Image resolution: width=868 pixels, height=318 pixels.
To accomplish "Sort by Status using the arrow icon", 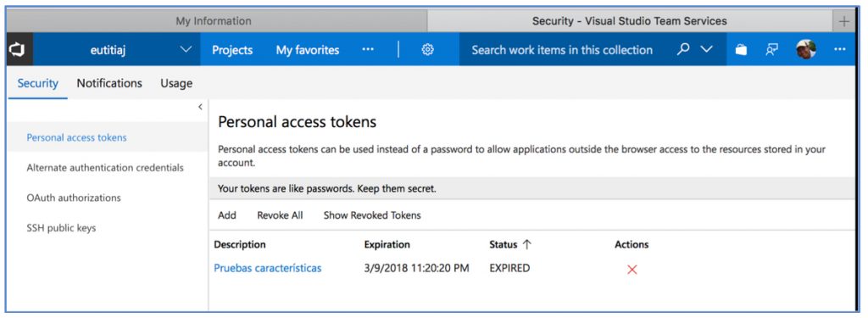I will 526,244.
